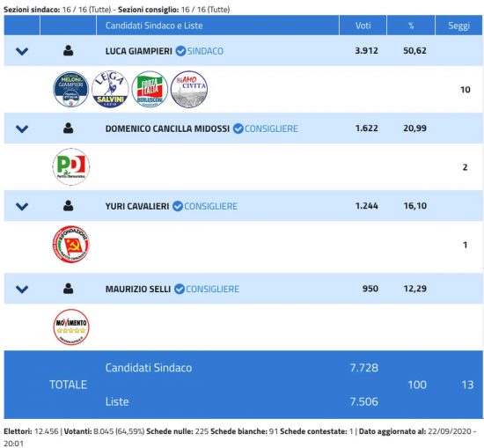Click the person icon beside Luca Giampieri

pos(69,50)
